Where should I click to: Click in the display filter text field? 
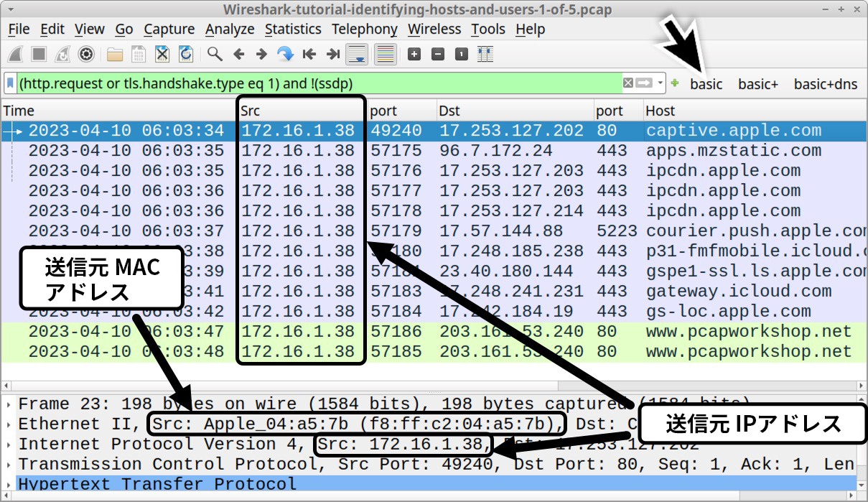click(316, 83)
